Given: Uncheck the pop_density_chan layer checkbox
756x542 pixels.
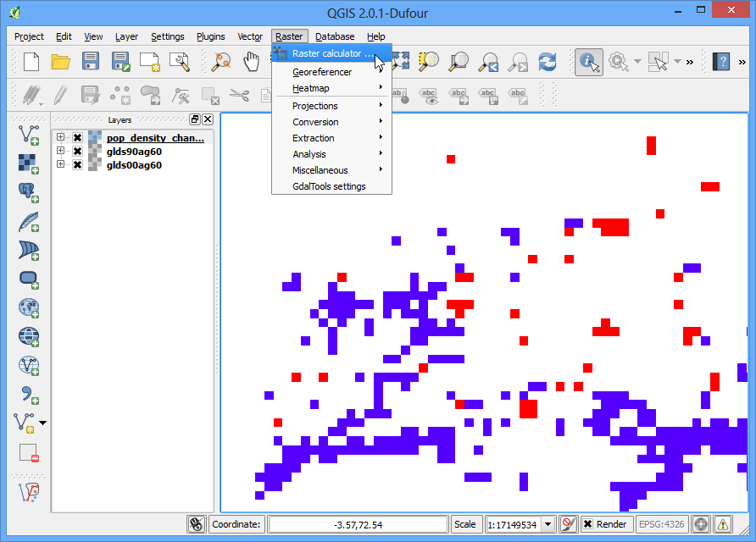Looking at the screenshot, I should 77,138.
